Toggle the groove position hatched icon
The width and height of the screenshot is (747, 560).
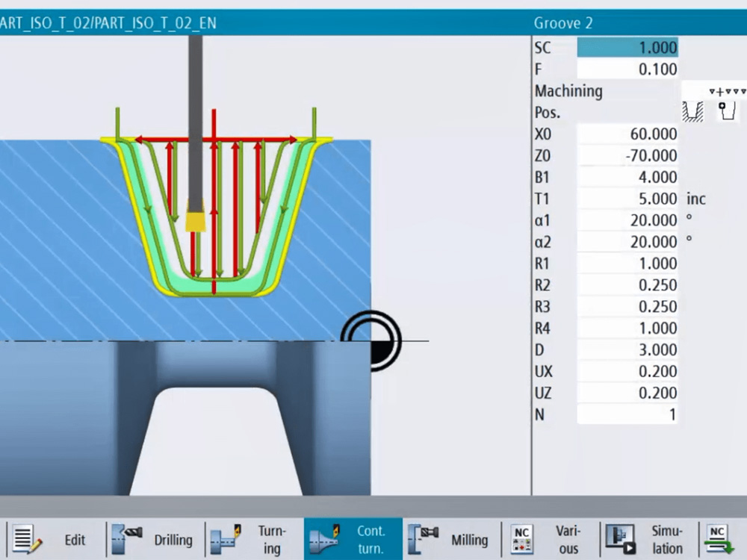[x=693, y=112]
